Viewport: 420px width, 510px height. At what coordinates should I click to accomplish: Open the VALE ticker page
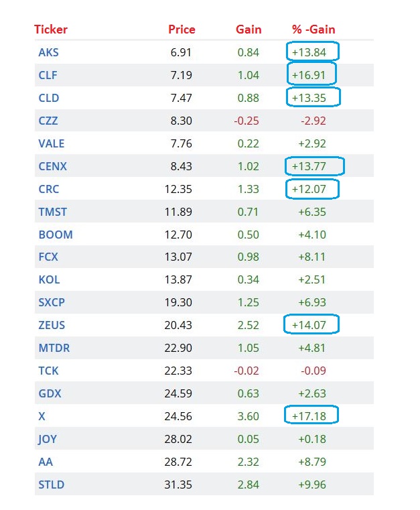click(52, 143)
